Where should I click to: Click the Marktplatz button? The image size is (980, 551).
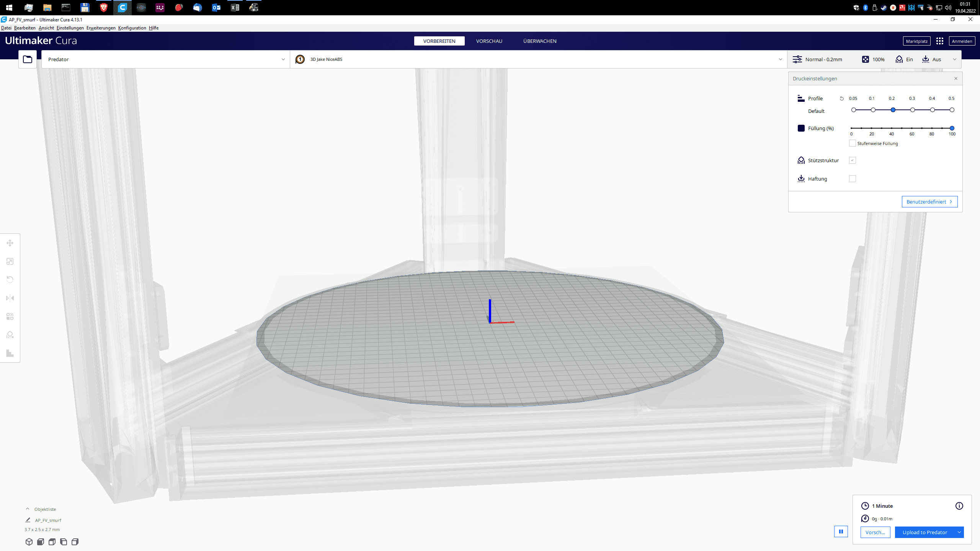[x=916, y=41]
